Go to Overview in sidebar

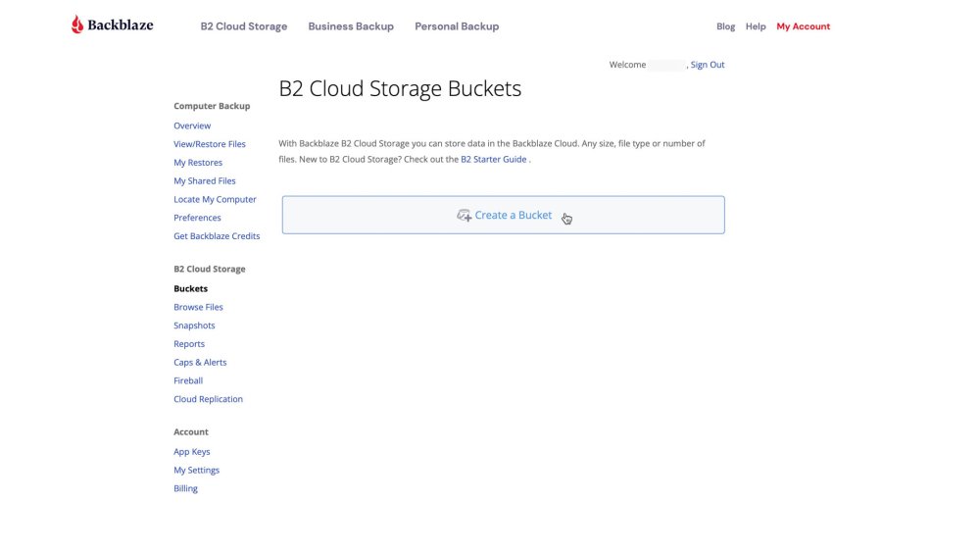coord(192,125)
